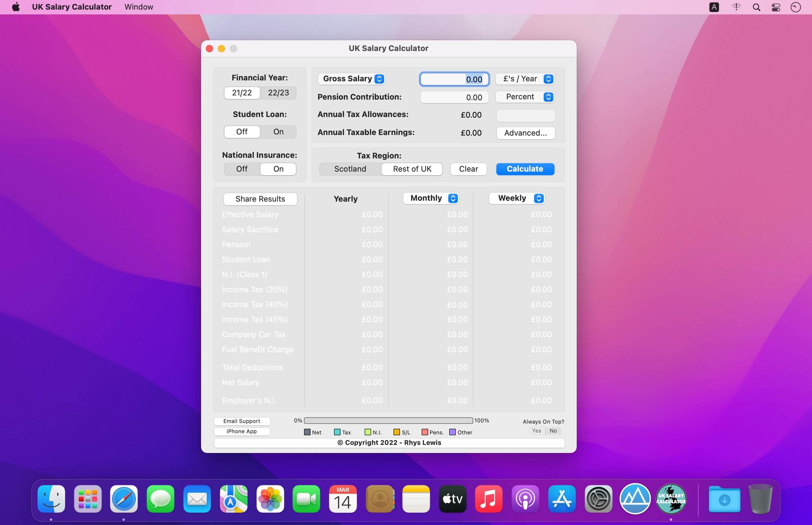
Task: Open Launchpad in the Dock
Action: click(x=88, y=499)
